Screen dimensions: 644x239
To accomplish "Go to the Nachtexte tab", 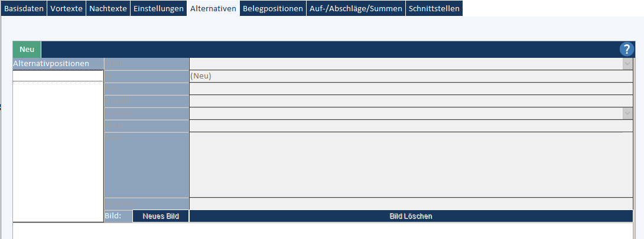I will [x=108, y=9].
